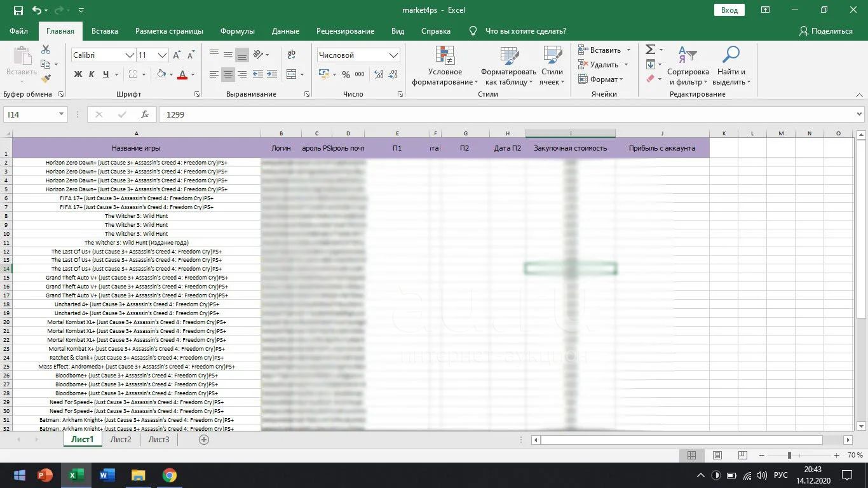Switch to the Данные tab
Image resolution: width=868 pixels, height=488 pixels.
point(285,30)
